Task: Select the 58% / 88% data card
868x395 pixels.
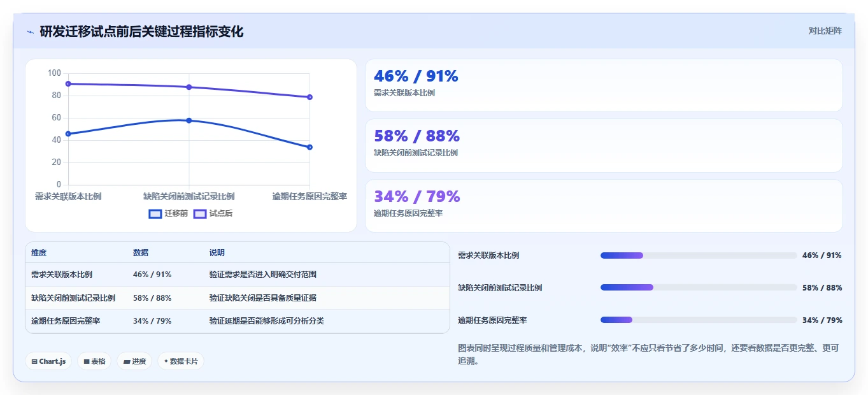Action: point(604,145)
